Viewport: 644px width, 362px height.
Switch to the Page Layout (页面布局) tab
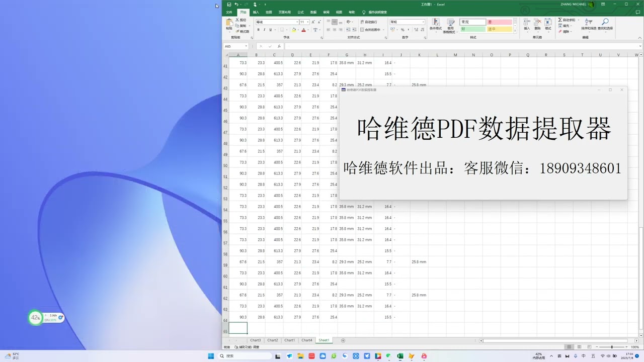pyautogui.click(x=285, y=12)
